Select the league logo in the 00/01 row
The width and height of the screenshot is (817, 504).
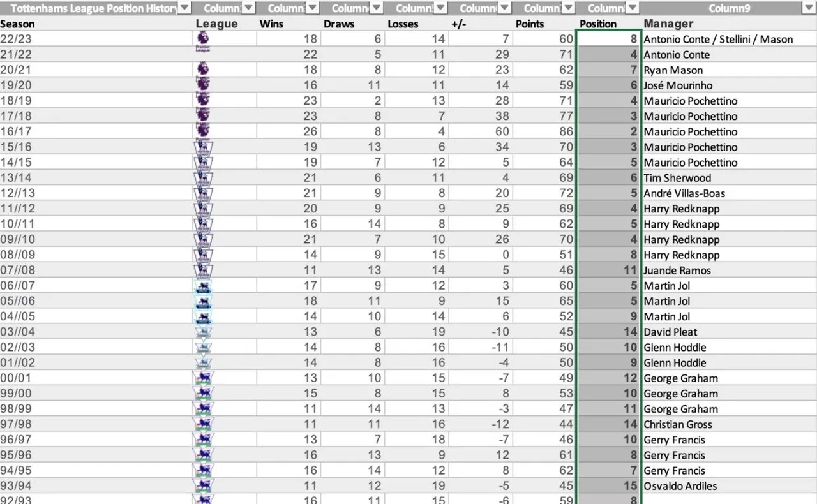[204, 377]
